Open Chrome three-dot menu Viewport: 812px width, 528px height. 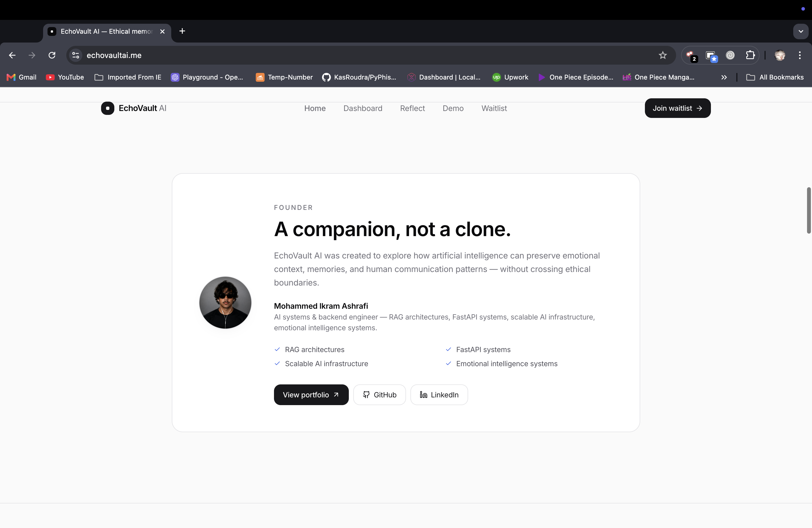pos(800,55)
